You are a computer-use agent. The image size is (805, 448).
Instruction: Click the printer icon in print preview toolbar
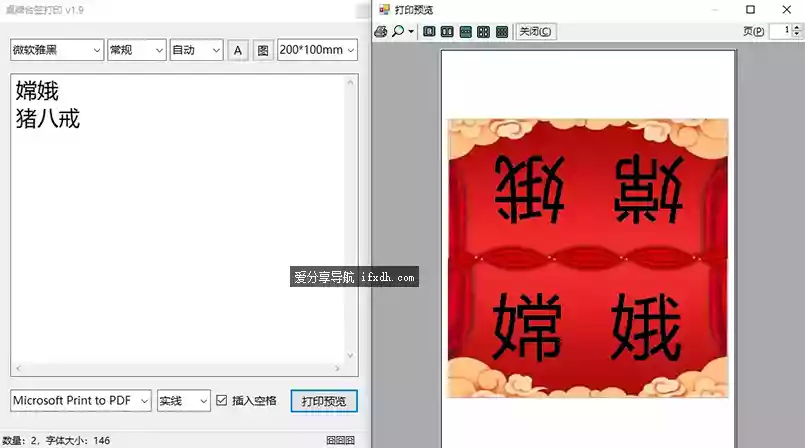click(x=381, y=32)
